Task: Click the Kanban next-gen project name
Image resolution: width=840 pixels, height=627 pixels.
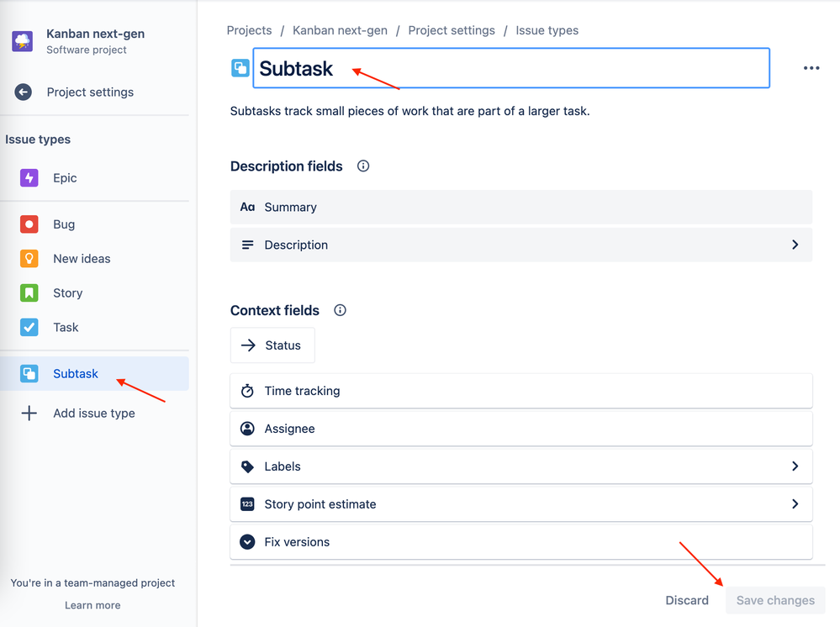Action: (95, 34)
